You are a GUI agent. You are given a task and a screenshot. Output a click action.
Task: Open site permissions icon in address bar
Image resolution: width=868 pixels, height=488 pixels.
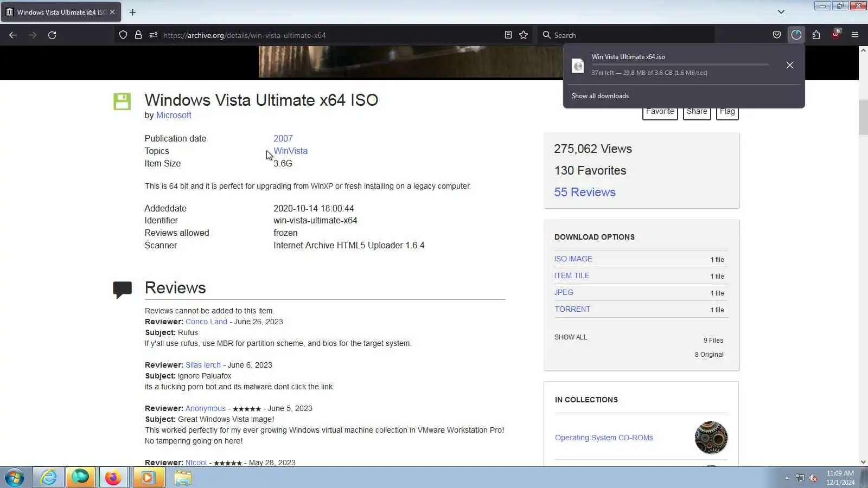point(154,35)
